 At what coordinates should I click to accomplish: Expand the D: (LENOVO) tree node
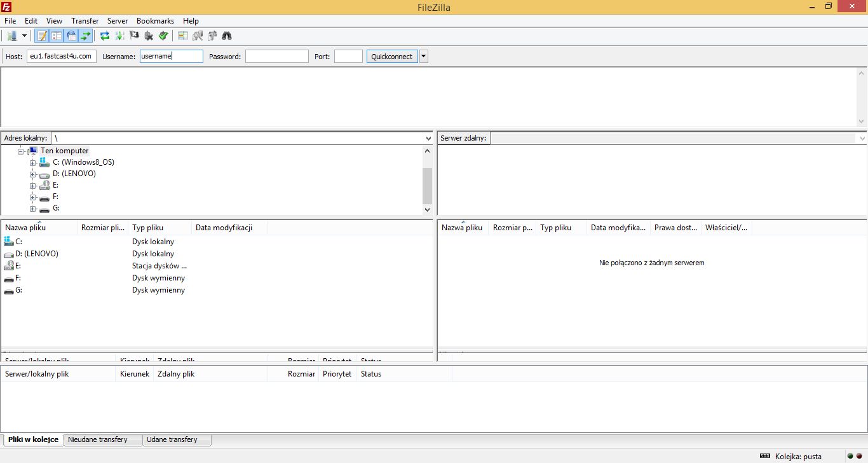tap(32, 174)
